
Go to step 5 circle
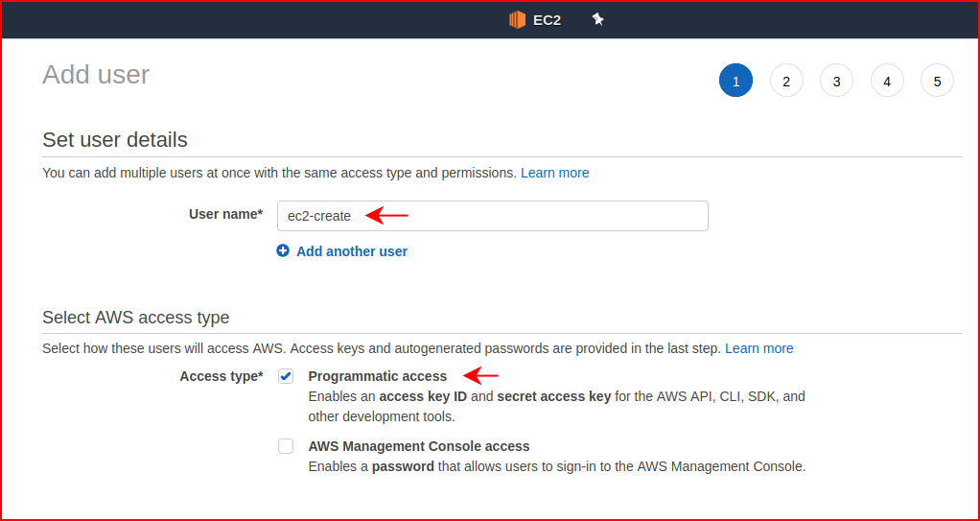pos(937,81)
